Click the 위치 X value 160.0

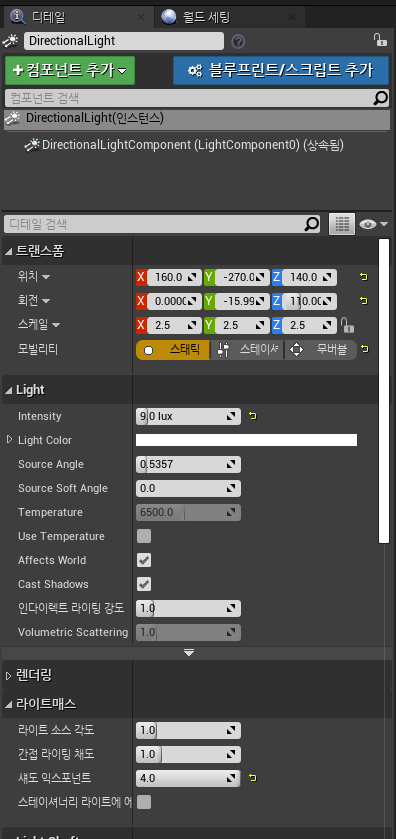pyautogui.click(x=174, y=277)
